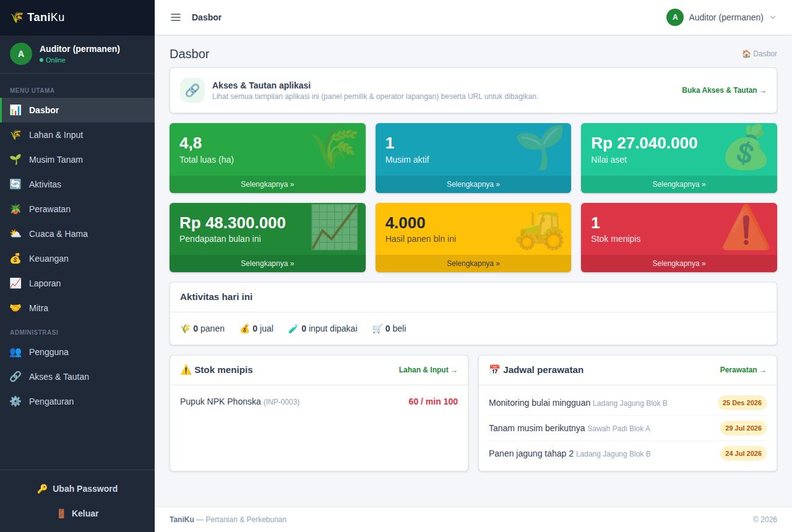Click the Aktivitas refresh arrows icon
Image resolution: width=792 pixels, height=532 pixels.
tap(15, 184)
